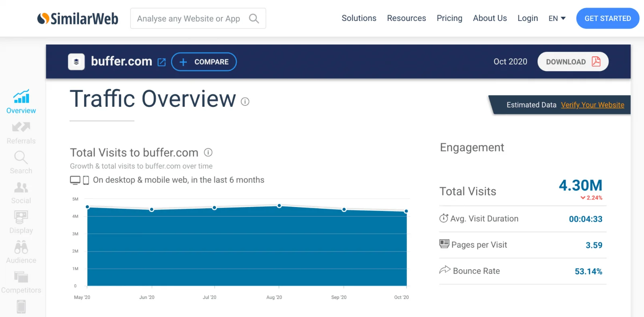Click the Oct 2020 date label
644x317 pixels.
tap(510, 62)
